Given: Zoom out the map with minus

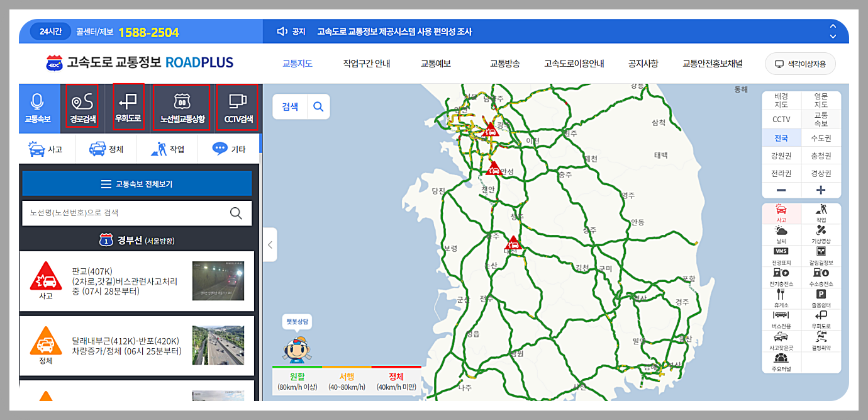Looking at the screenshot, I should point(781,190).
